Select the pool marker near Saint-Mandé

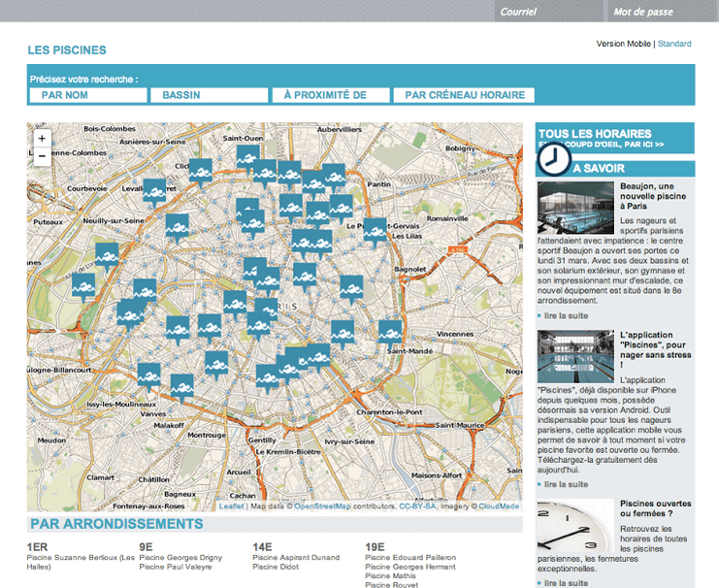390,332
